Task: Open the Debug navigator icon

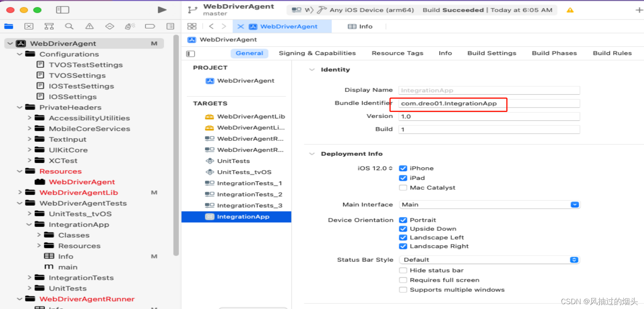Action: coord(130,26)
